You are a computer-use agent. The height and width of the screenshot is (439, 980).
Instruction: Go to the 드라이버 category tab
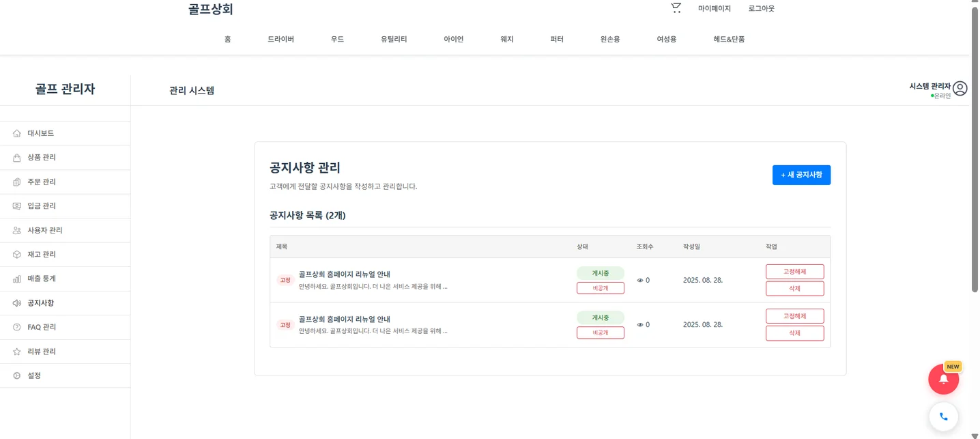(280, 39)
